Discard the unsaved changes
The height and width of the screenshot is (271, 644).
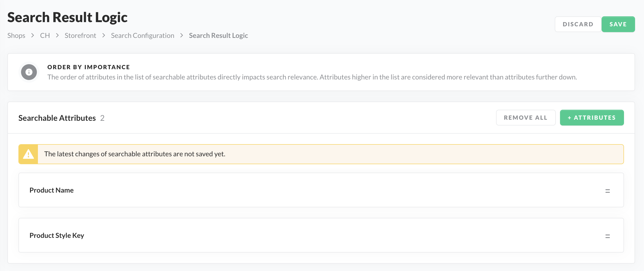(x=578, y=24)
